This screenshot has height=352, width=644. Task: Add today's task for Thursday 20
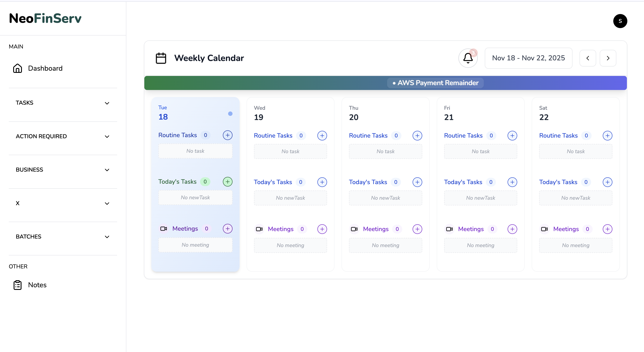pyautogui.click(x=417, y=182)
